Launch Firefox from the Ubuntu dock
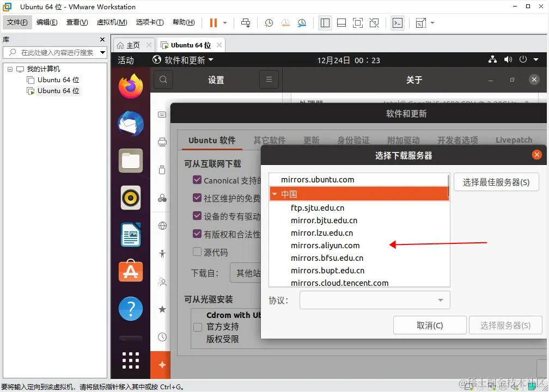This screenshot has width=549, height=392. pyautogui.click(x=131, y=87)
